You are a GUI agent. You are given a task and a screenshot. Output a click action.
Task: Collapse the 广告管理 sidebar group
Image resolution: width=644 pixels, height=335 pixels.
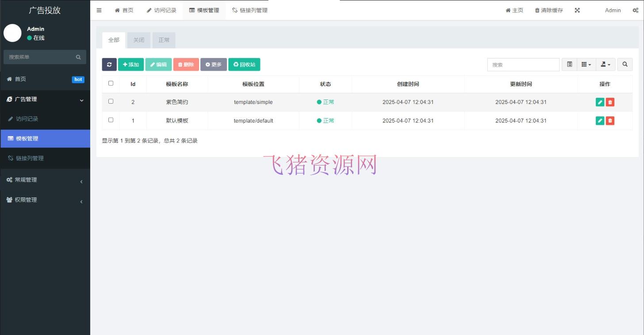[x=45, y=100]
